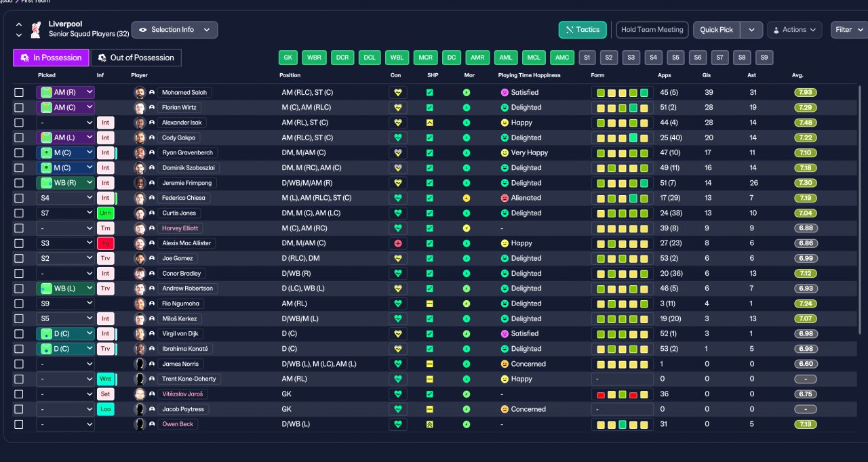Click Alexis Mac Allister's red injury condition icon
868x462 pixels.
pos(397,243)
